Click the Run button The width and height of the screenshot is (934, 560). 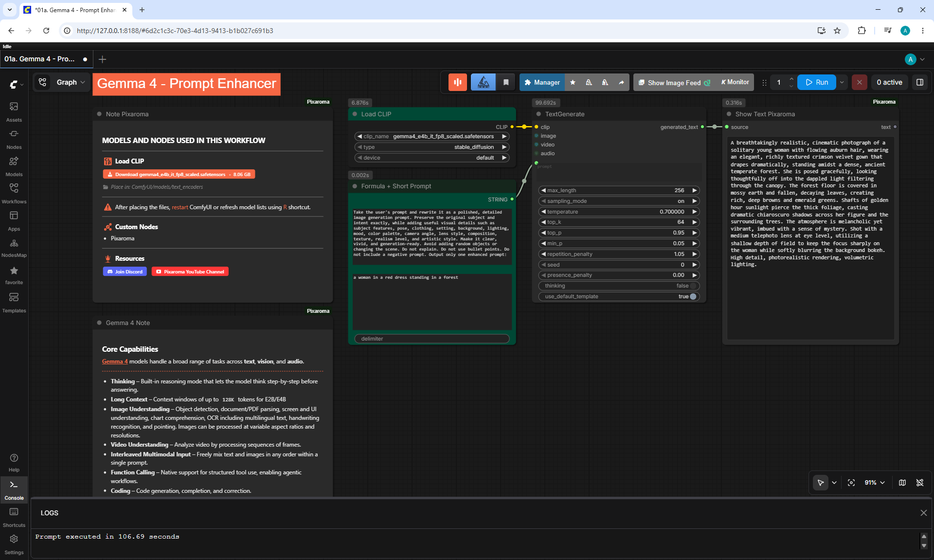(817, 82)
